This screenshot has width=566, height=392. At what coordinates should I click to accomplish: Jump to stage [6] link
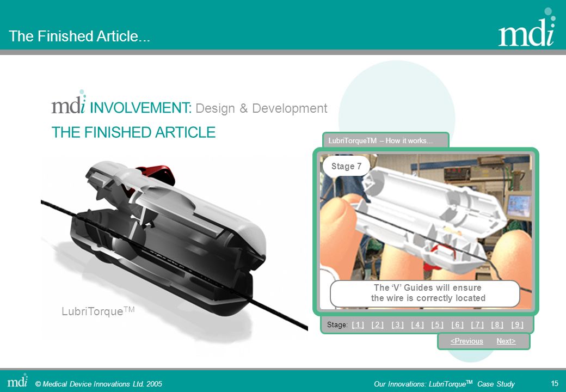tap(457, 324)
